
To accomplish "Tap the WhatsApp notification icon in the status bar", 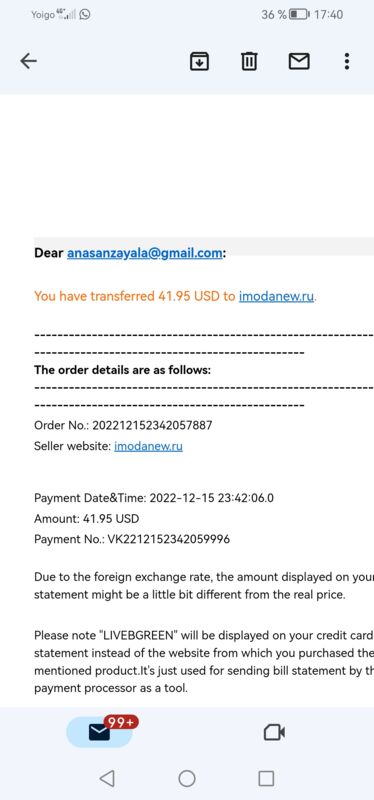I will pos(85,14).
